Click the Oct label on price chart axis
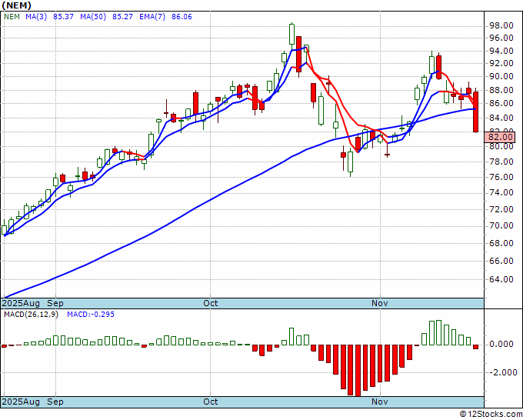This screenshot has width=523, height=420. (x=211, y=303)
